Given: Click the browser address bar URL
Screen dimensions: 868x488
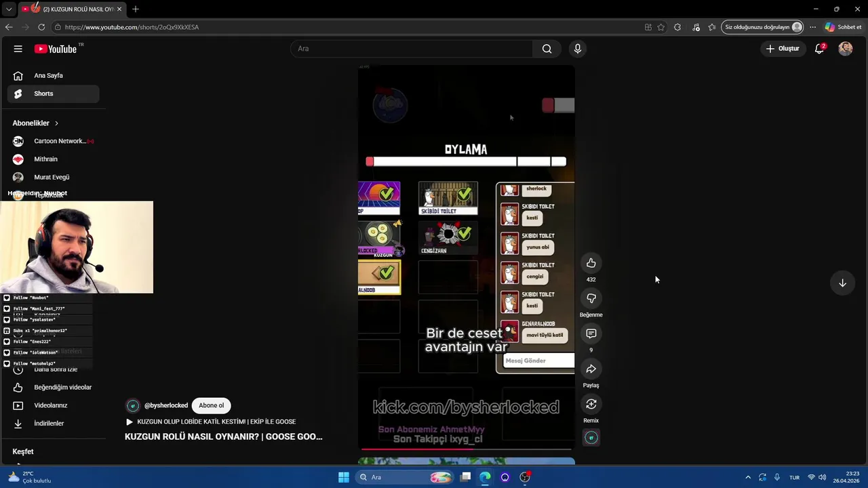Looking at the screenshot, I should [x=132, y=27].
